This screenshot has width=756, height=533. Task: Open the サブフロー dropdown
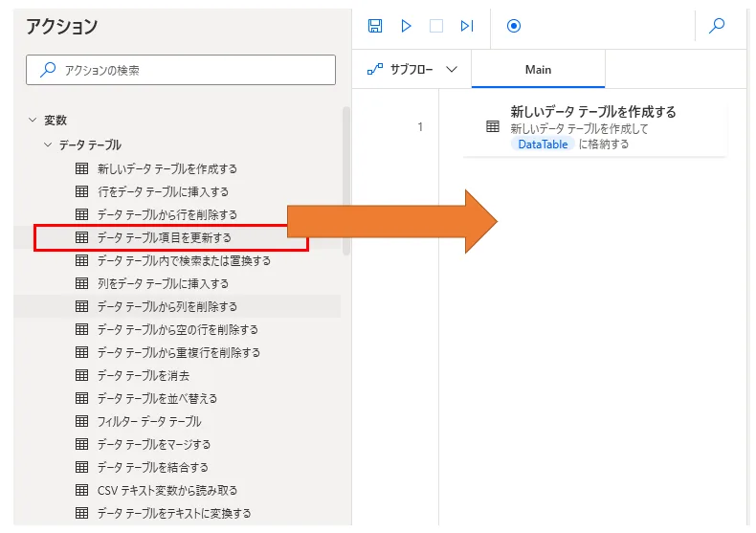412,70
